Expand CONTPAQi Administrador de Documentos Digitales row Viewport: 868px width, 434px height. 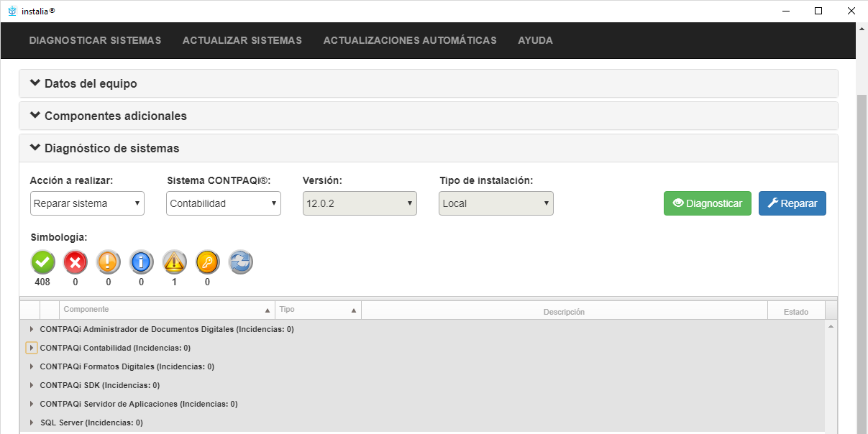(x=31, y=329)
